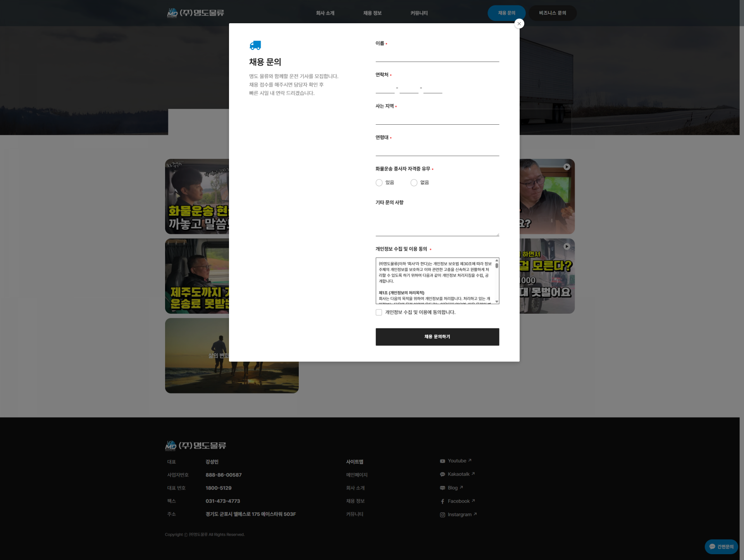The height and width of the screenshot is (560, 744).
Task: Click the 명도물류 logo in header
Action: tap(195, 13)
